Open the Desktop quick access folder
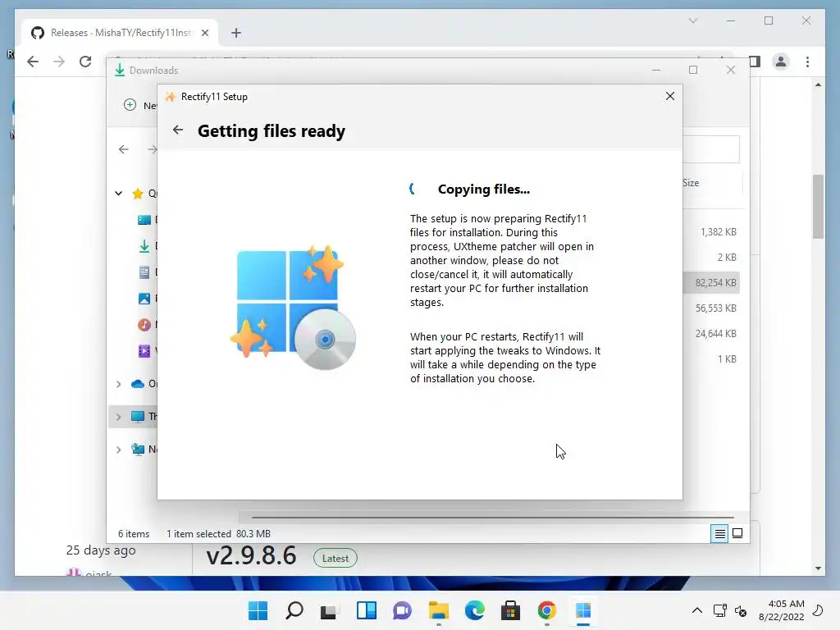The width and height of the screenshot is (840, 630). pos(144,220)
